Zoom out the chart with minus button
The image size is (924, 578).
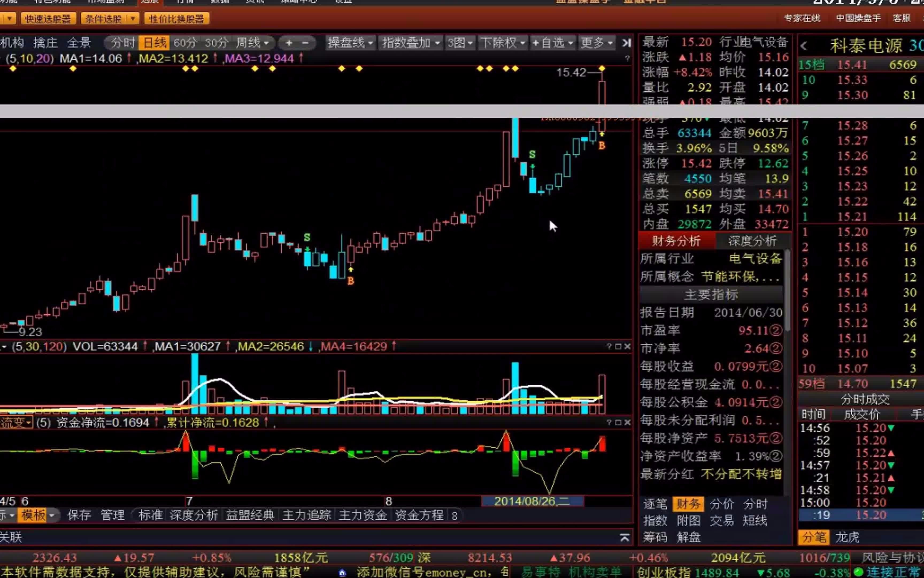coord(305,43)
